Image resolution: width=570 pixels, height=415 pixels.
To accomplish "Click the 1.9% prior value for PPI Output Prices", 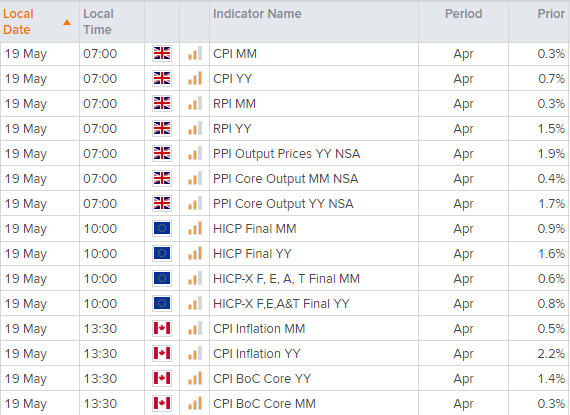I will pos(551,154).
